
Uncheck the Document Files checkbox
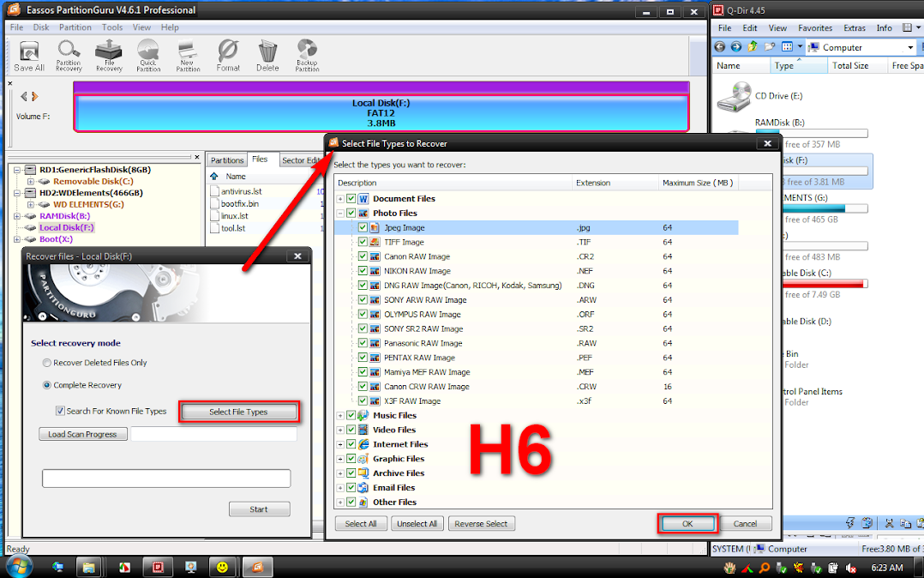[351, 199]
